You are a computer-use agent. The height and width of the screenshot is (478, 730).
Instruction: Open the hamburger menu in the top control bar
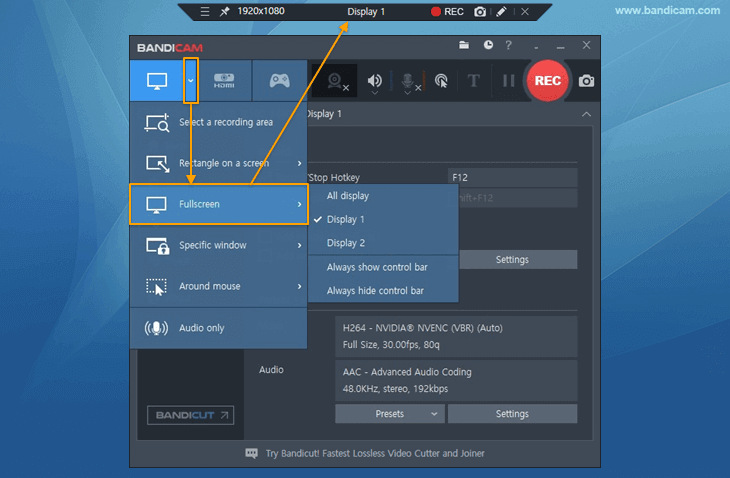[x=205, y=12]
